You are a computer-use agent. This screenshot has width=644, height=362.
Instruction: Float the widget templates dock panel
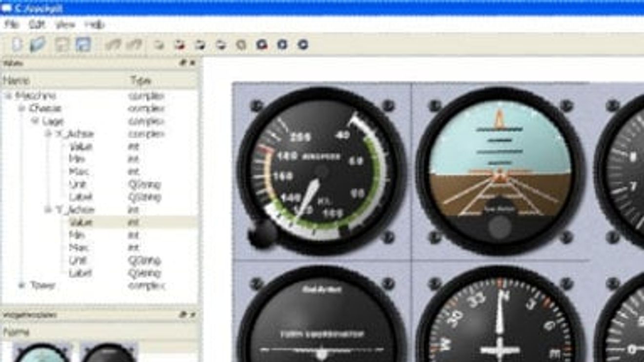pyautogui.click(x=183, y=315)
